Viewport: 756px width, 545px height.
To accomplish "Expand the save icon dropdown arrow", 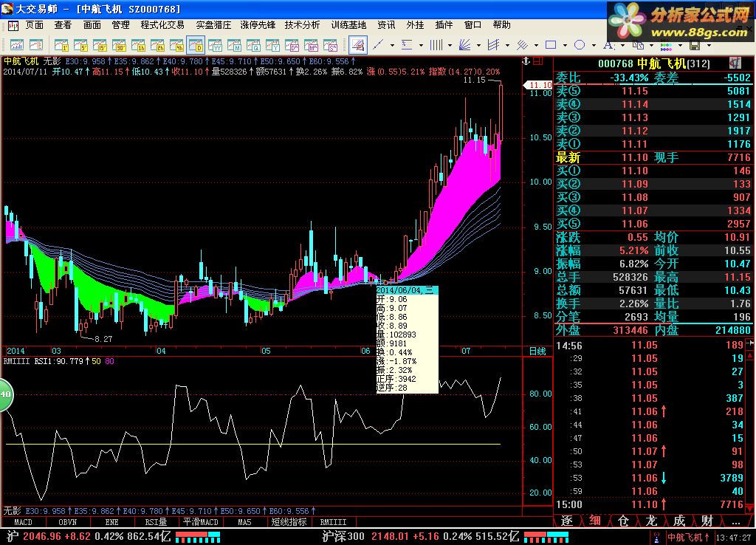I will [709, 45].
